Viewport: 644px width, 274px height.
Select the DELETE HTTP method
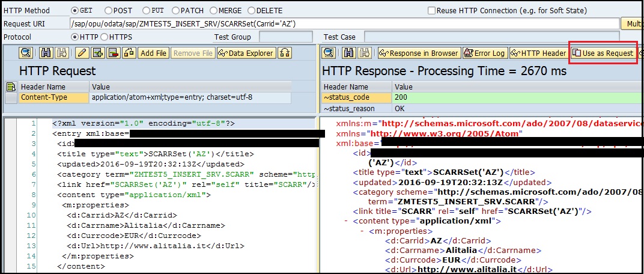(251, 11)
